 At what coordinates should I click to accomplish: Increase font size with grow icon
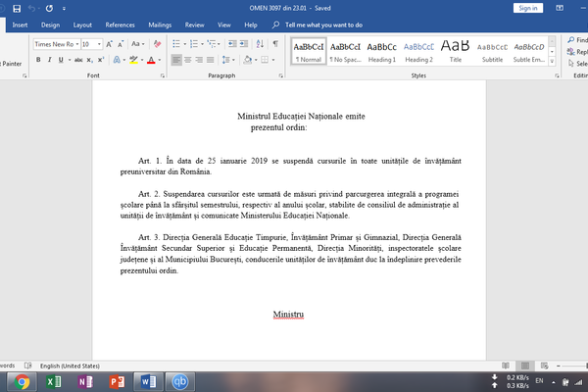pos(109,44)
